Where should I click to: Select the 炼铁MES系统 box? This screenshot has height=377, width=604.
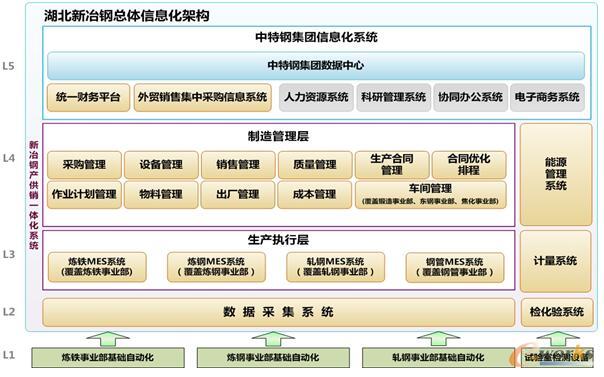click(97, 267)
